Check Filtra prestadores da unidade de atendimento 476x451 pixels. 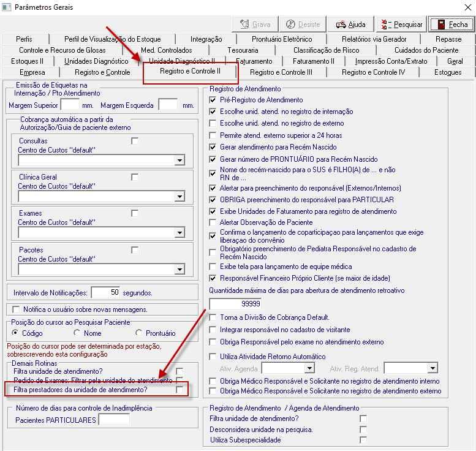(179, 390)
